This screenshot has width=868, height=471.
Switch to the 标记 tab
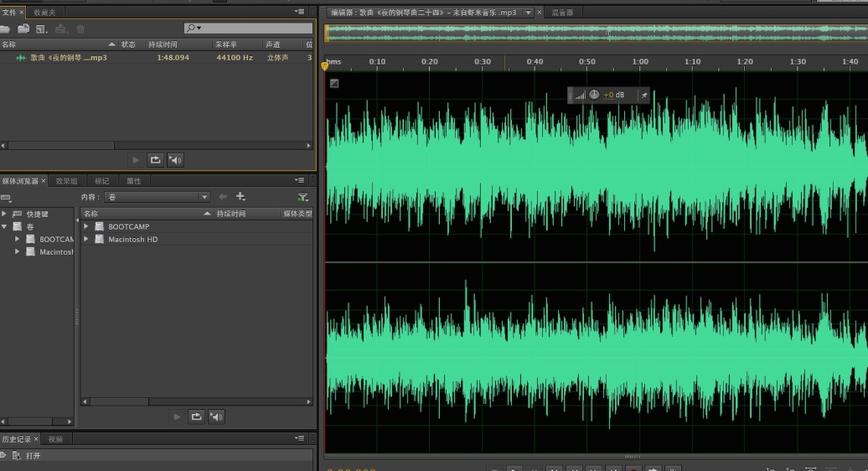(x=102, y=181)
